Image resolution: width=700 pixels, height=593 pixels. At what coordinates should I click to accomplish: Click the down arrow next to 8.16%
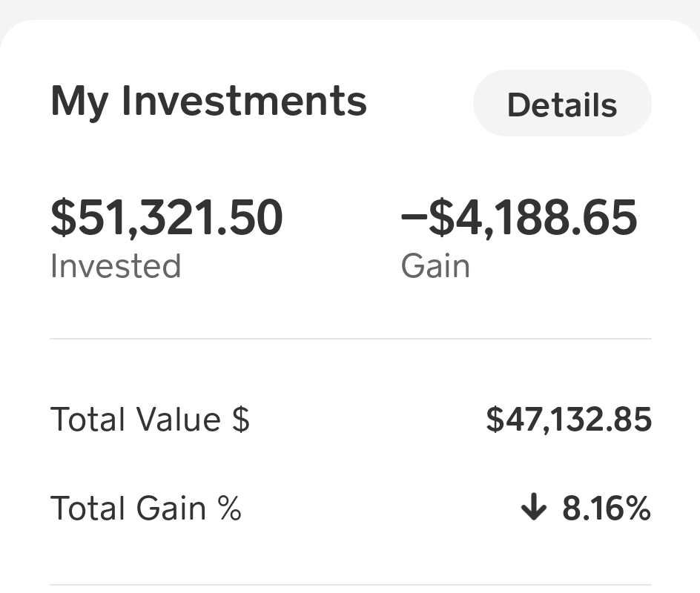coord(533,508)
